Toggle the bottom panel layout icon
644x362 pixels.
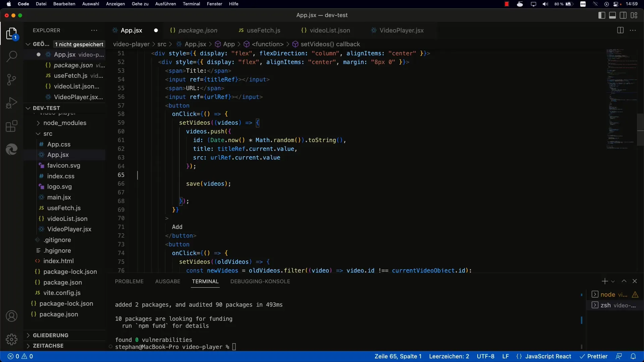click(x=612, y=15)
